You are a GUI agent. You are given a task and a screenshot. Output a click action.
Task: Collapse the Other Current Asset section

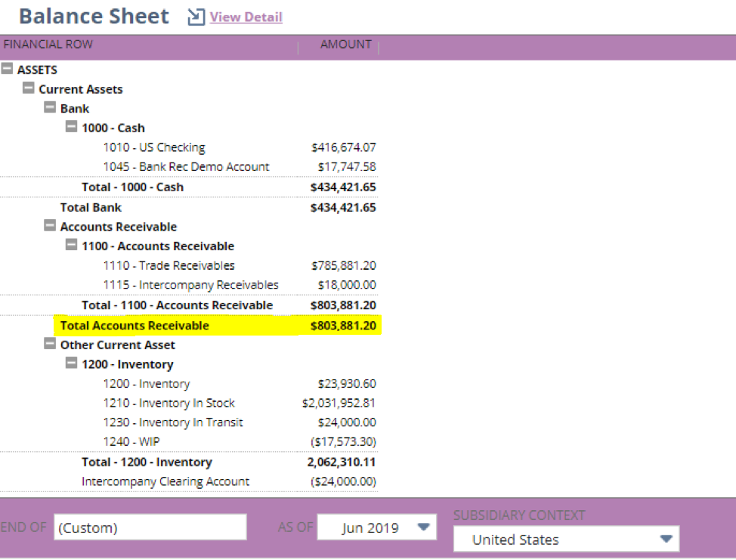pos(49,345)
